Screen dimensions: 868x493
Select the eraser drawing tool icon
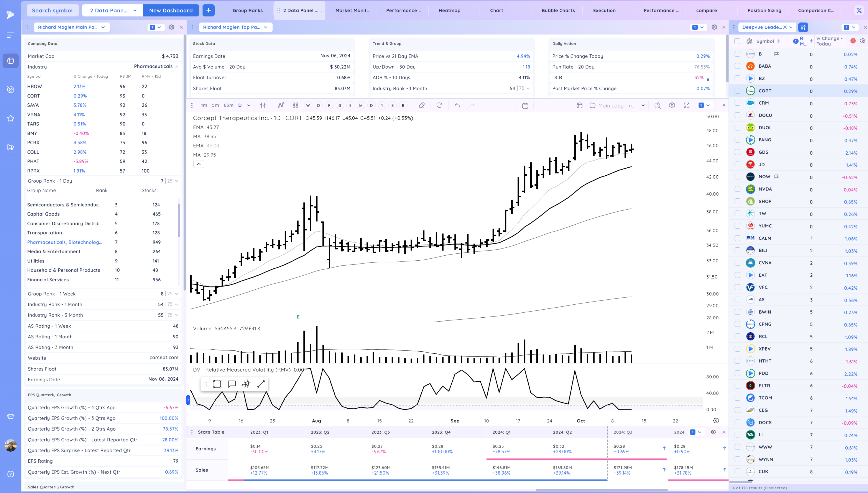coord(421,105)
